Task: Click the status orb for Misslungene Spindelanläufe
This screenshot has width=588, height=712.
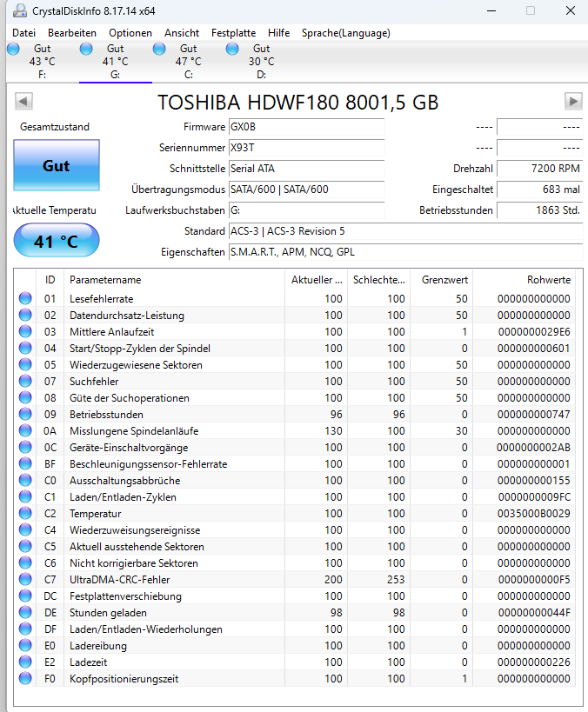Action: tap(25, 430)
